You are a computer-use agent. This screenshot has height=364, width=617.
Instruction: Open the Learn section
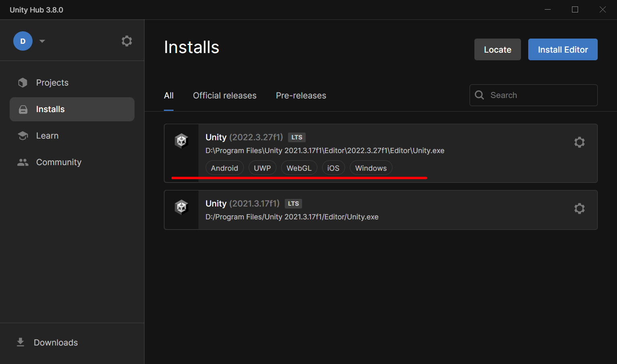click(x=72, y=136)
